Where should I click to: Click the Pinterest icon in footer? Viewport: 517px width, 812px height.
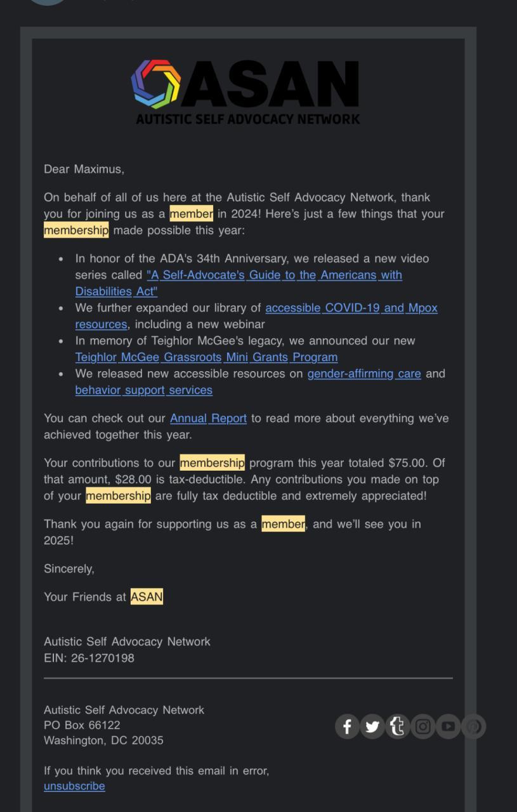coord(473,726)
